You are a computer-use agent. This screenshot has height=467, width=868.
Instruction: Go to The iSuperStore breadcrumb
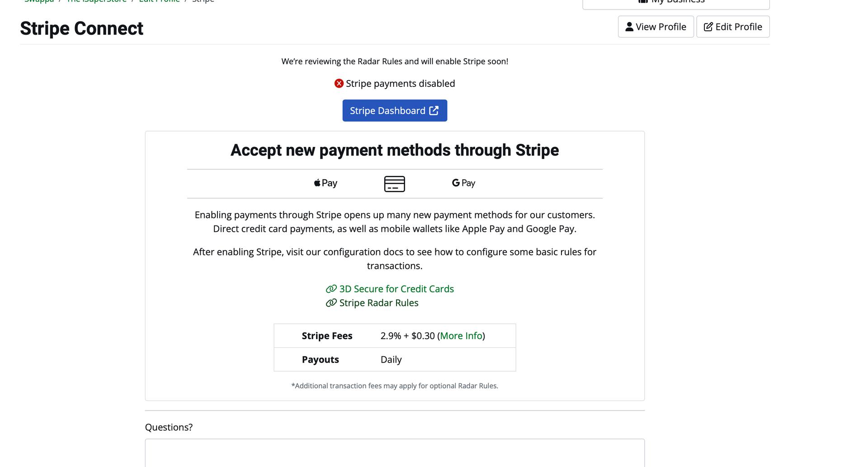point(97,1)
